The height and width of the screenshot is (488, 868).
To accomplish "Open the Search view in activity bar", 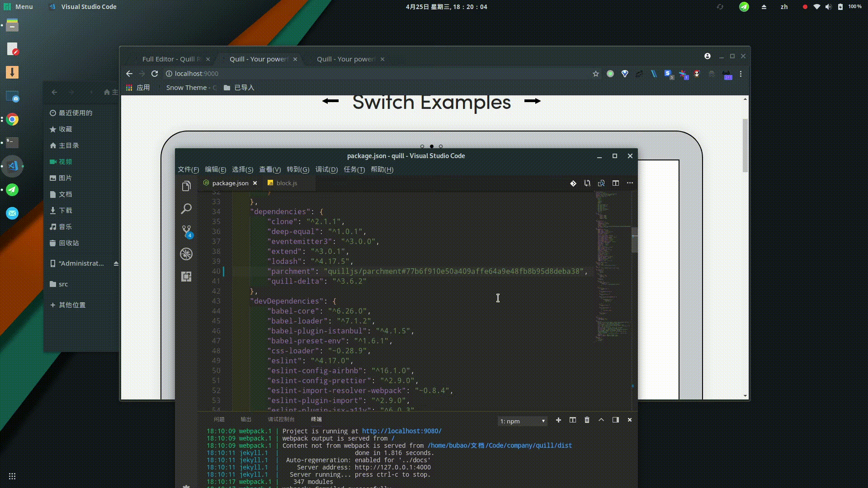I will coord(186,209).
